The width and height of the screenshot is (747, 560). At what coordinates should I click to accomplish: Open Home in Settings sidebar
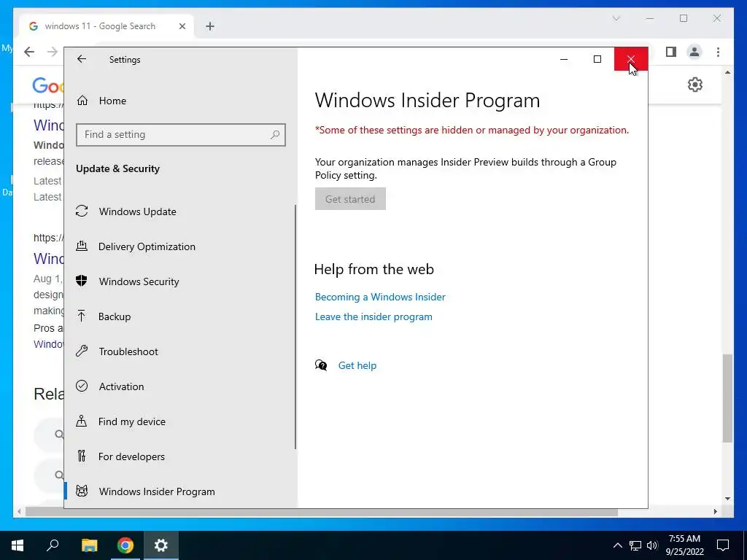[x=180, y=101]
